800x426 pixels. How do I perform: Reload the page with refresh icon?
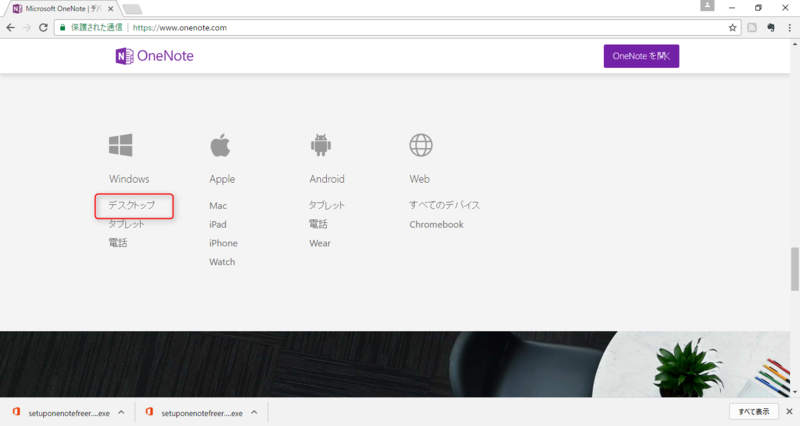pos(43,28)
